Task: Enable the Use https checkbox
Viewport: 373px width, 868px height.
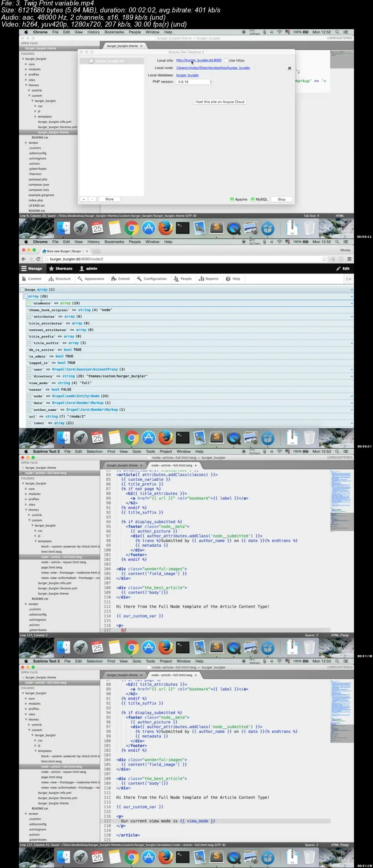Action: tap(226, 61)
